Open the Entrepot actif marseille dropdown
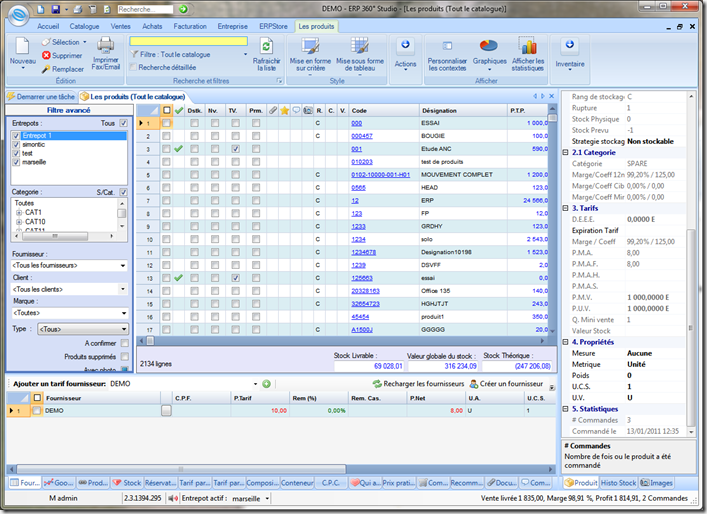 (x=267, y=499)
